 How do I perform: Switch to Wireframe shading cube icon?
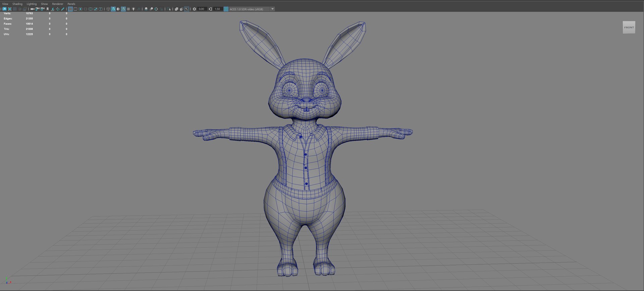(x=108, y=9)
